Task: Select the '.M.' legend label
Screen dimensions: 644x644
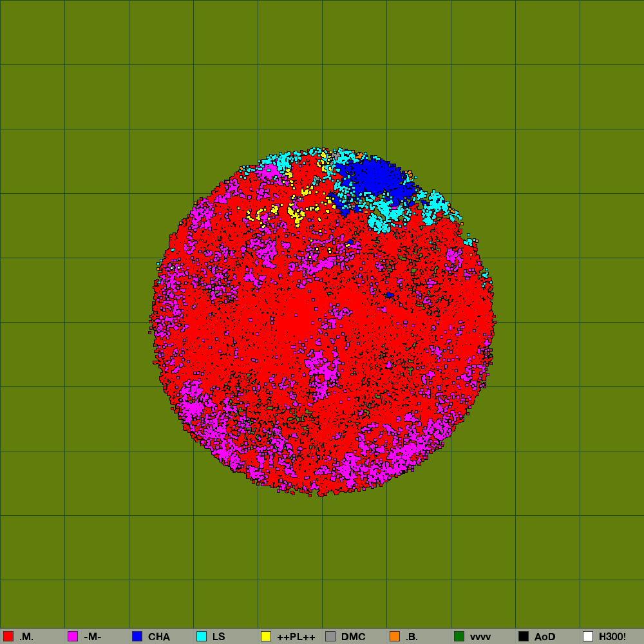Action: 26,637
